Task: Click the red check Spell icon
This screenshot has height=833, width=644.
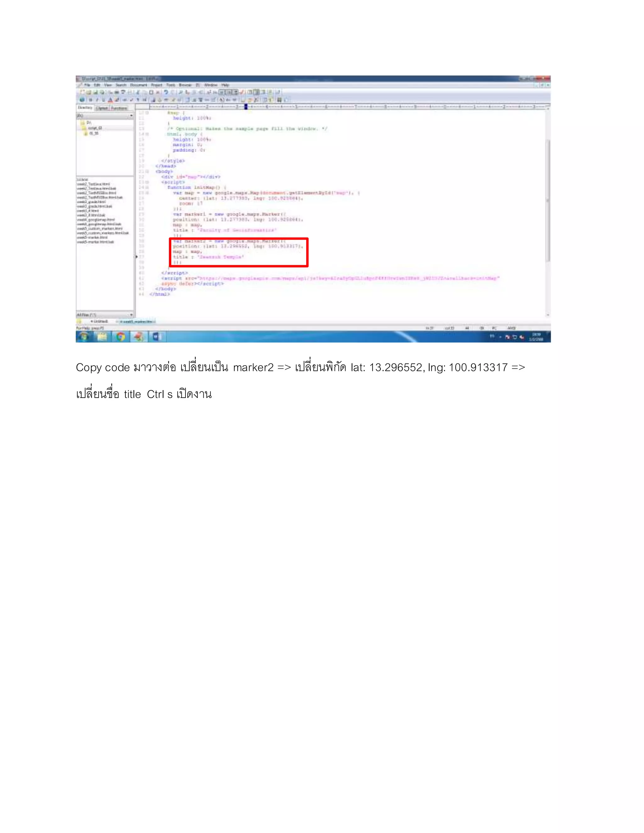Action: pos(242,92)
